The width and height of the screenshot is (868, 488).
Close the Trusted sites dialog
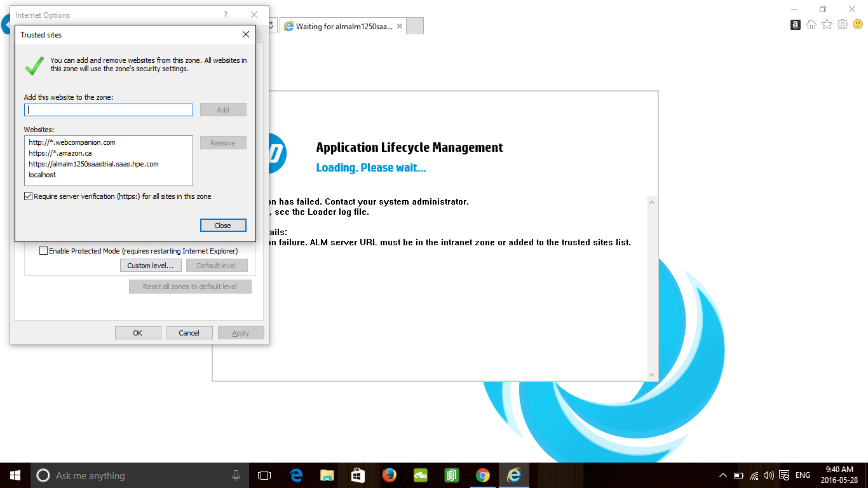(223, 225)
